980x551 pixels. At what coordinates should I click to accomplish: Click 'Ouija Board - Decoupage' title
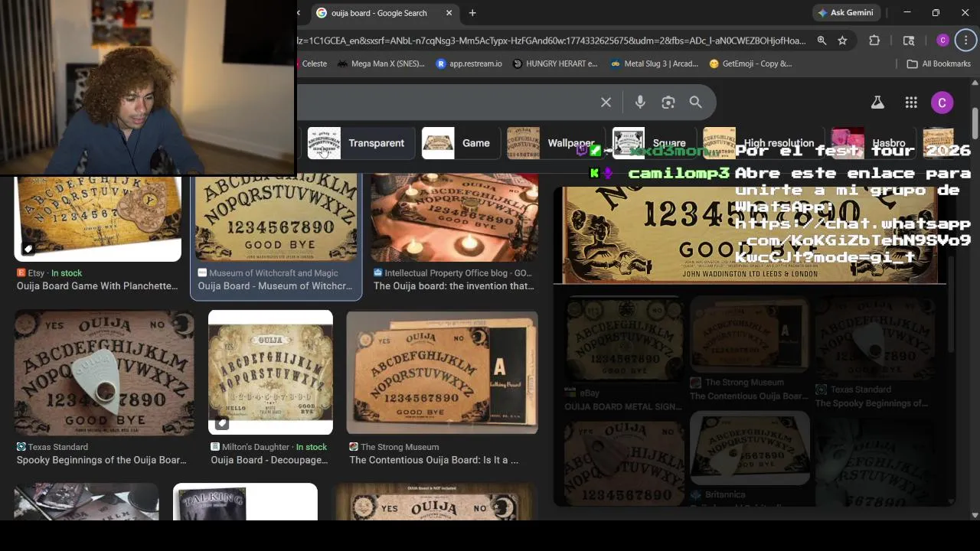(x=269, y=460)
